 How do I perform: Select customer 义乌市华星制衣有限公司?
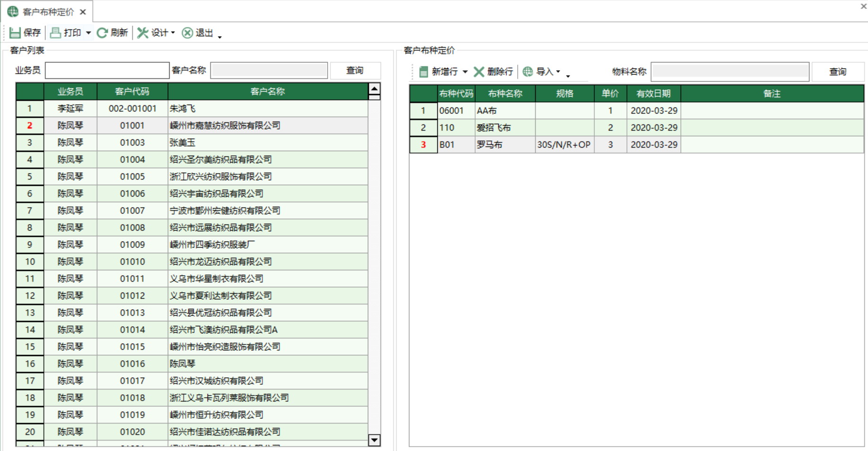tap(268, 279)
